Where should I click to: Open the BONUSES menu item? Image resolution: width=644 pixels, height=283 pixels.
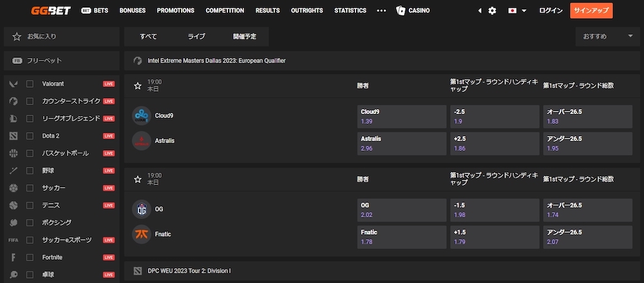[133, 11]
